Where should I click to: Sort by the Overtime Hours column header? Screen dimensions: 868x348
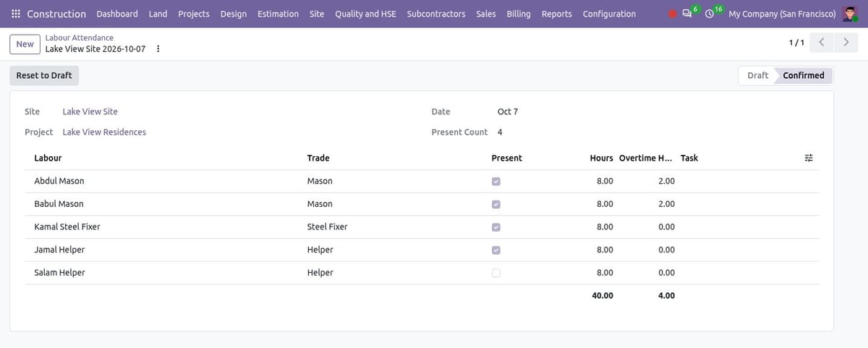[645, 158]
